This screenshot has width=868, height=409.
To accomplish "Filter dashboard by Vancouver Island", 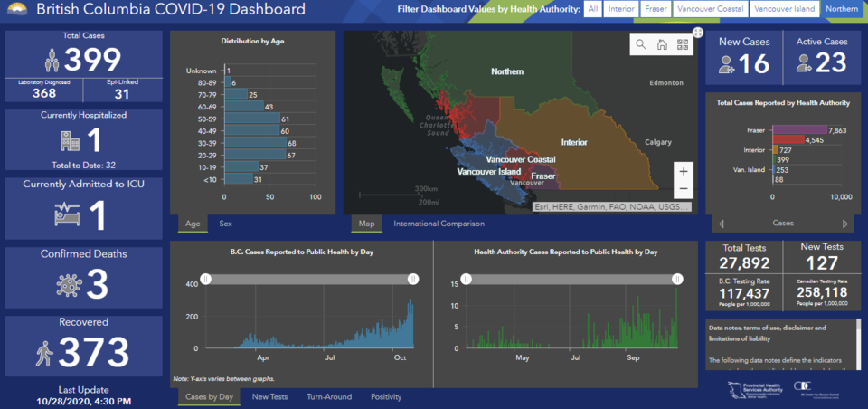I will tap(785, 9).
